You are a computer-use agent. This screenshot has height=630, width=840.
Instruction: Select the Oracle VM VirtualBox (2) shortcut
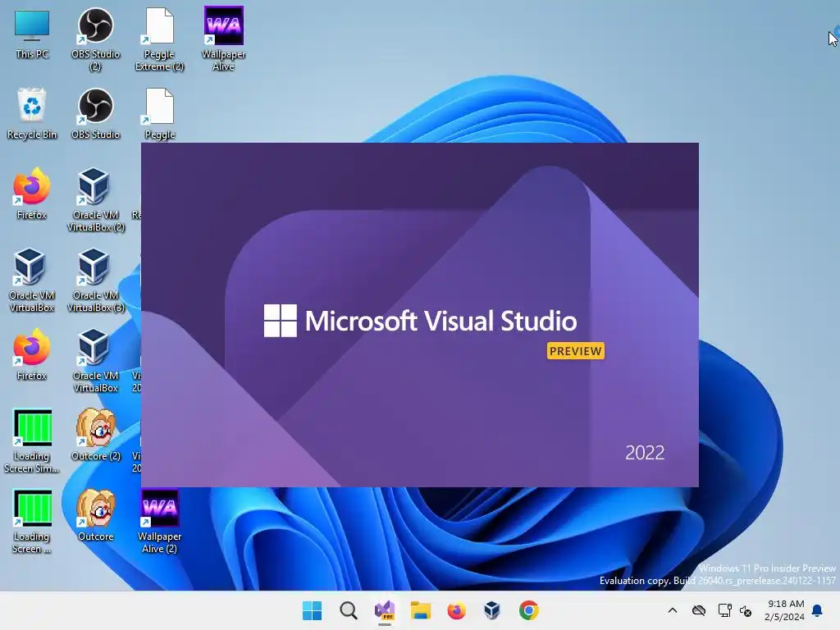95,199
